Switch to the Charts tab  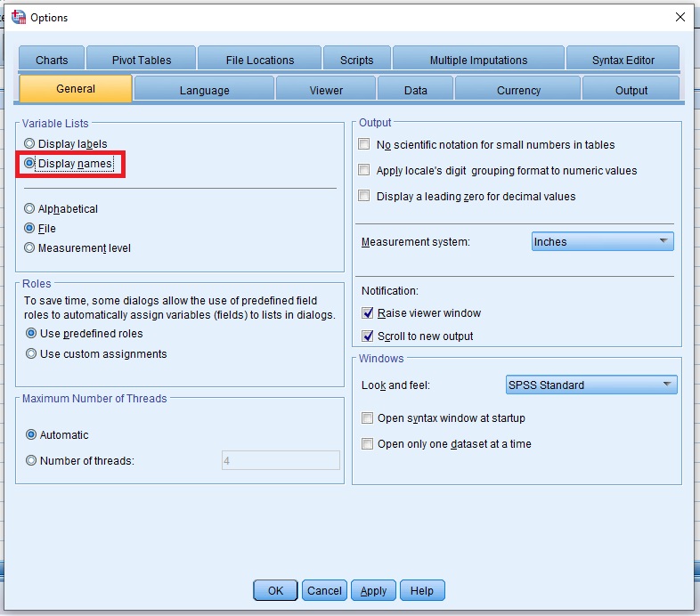coord(52,60)
